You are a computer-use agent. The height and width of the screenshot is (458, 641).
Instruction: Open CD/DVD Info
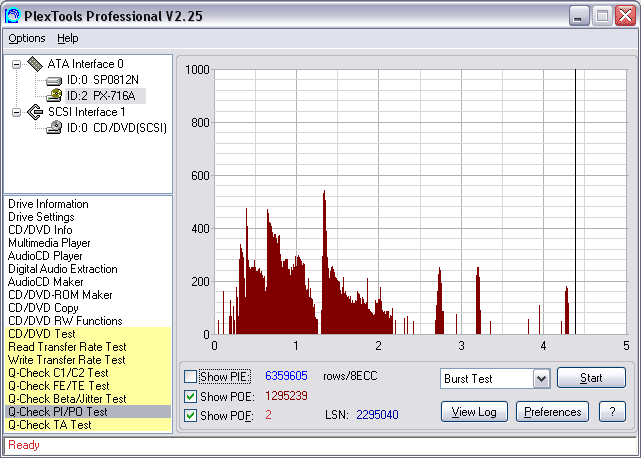40,230
